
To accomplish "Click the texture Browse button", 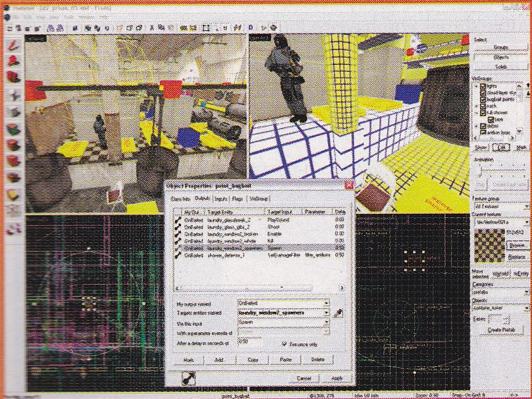I will (x=517, y=245).
